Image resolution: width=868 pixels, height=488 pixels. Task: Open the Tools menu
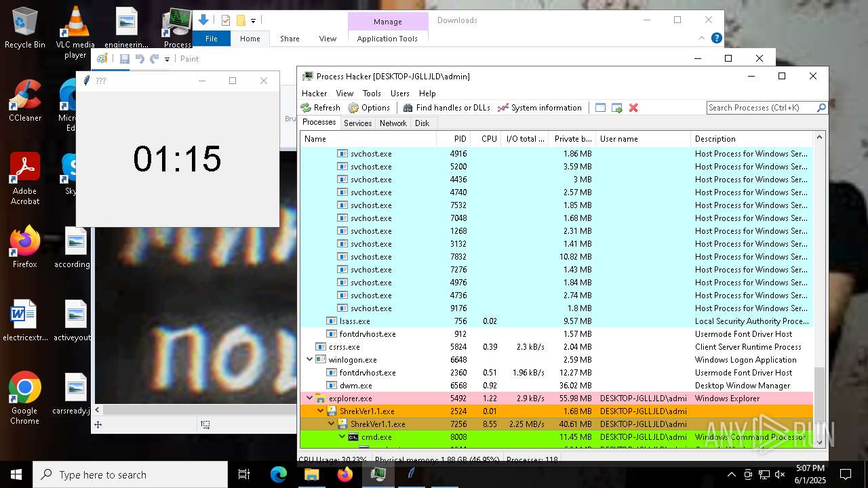tap(372, 94)
